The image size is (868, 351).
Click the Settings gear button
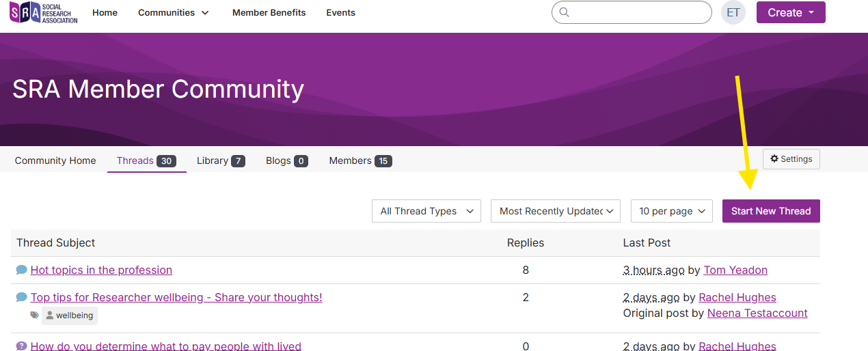[x=791, y=159]
